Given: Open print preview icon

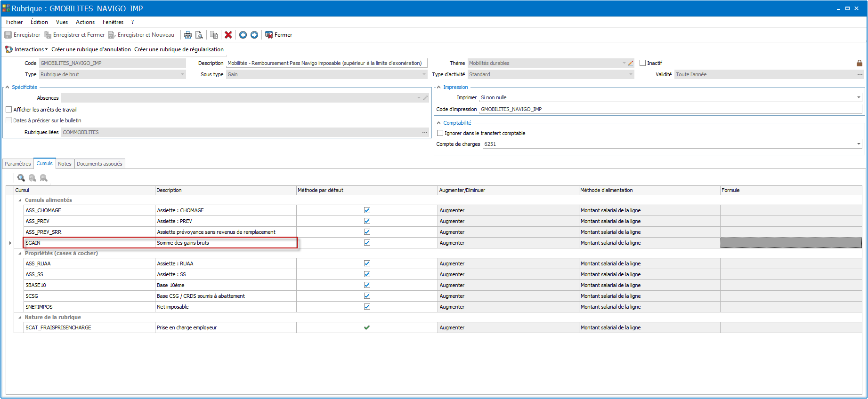Looking at the screenshot, I should tap(199, 35).
